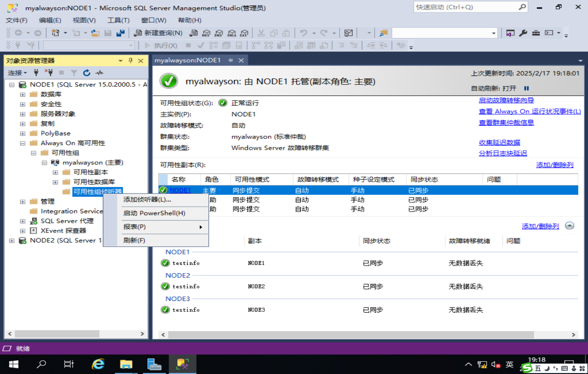The height and width of the screenshot is (374, 588).
Task: Open Internet Explorer from the taskbar
Action: [x=98, y=364]
